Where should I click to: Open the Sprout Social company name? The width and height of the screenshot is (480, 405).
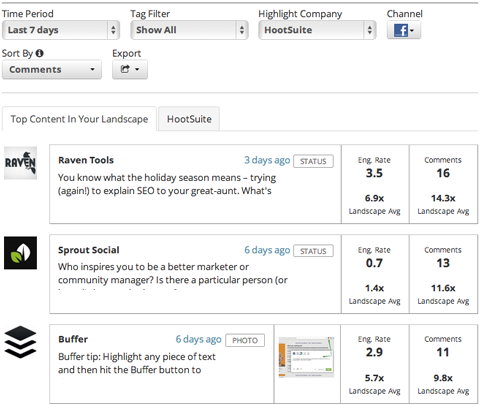89,250
